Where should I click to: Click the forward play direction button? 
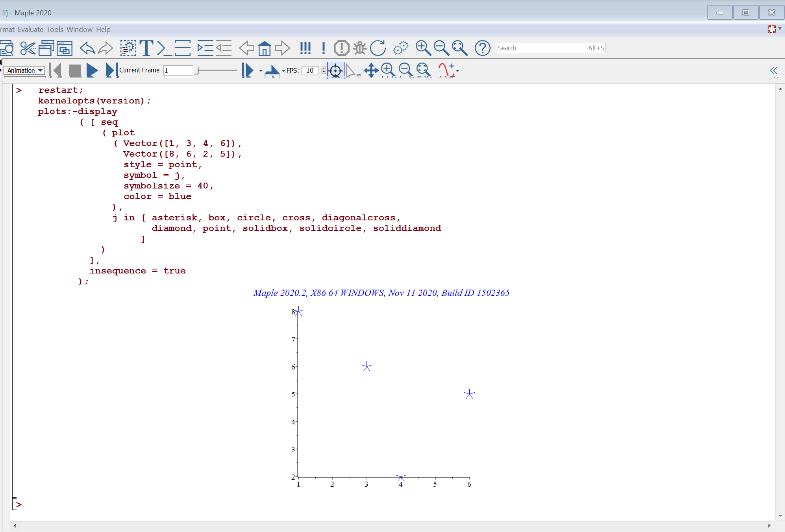248,70
